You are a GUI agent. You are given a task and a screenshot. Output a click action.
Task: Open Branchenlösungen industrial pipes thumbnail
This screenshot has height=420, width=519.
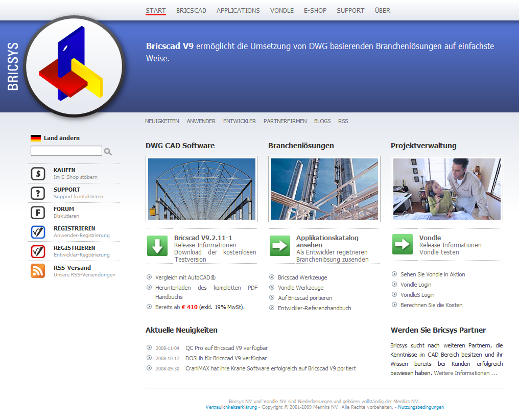click(x=324, y=189)
